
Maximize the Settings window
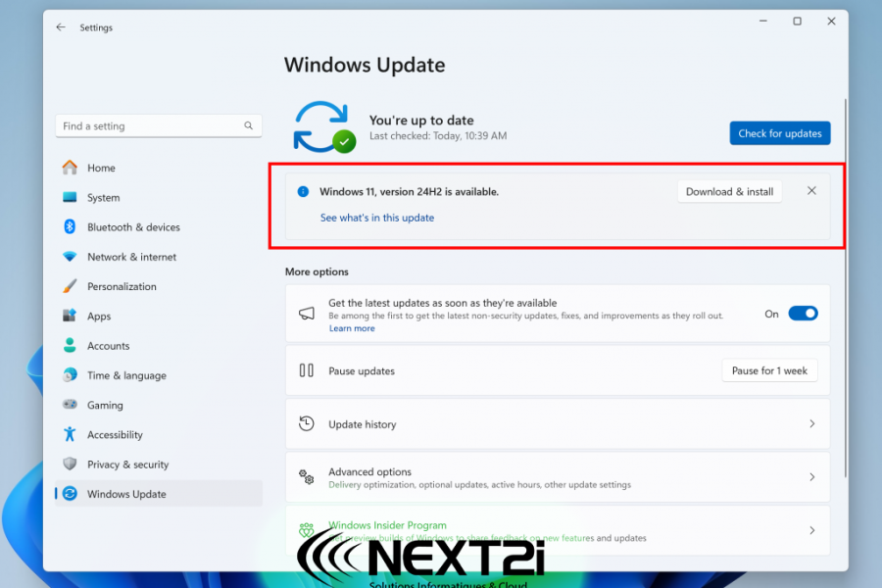pyautogui.click(x=797, y=21)
